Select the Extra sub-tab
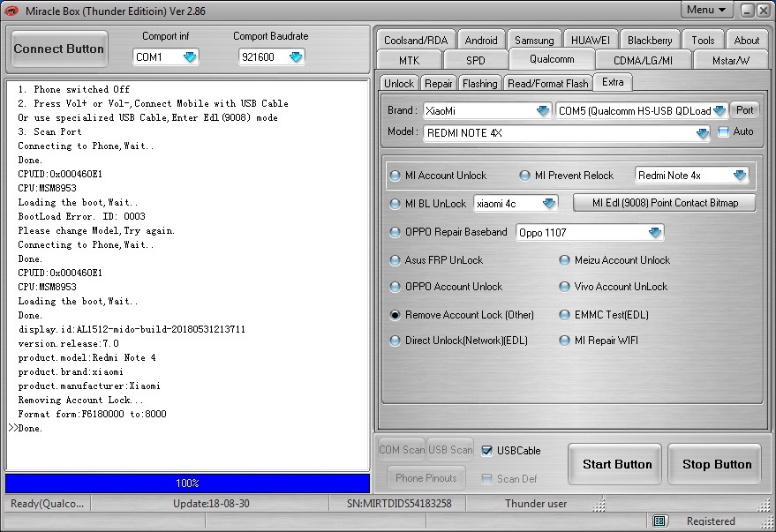Image resolution: width=776 pixels, height=532 pixels. (x=613, y=82)
